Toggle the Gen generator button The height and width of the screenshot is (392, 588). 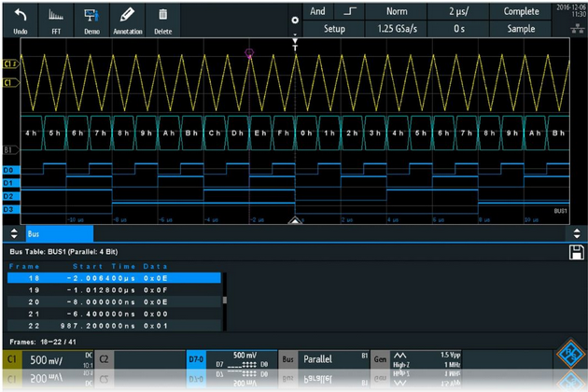[x=380, y=359]
